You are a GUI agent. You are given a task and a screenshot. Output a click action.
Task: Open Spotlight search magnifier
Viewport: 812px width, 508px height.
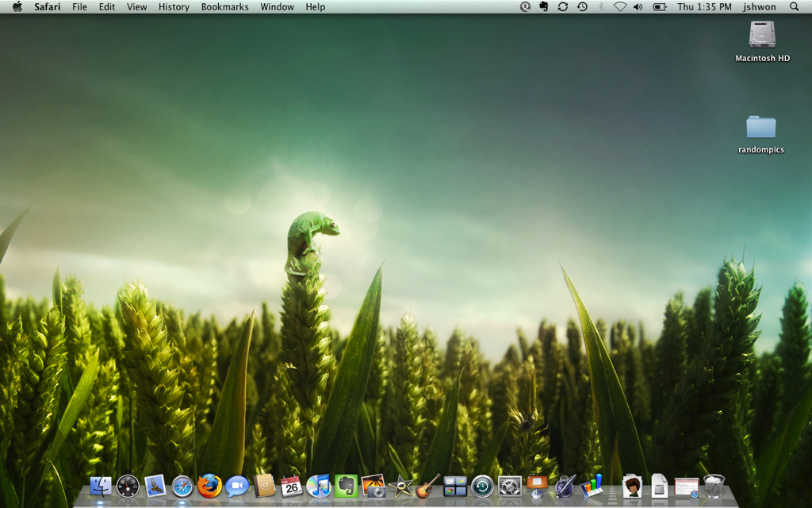click(794, 6)
